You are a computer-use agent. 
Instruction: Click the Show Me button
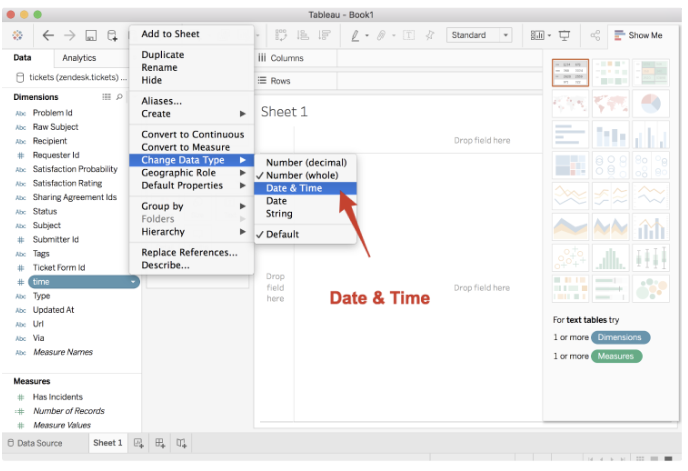[x=638, y=35]
